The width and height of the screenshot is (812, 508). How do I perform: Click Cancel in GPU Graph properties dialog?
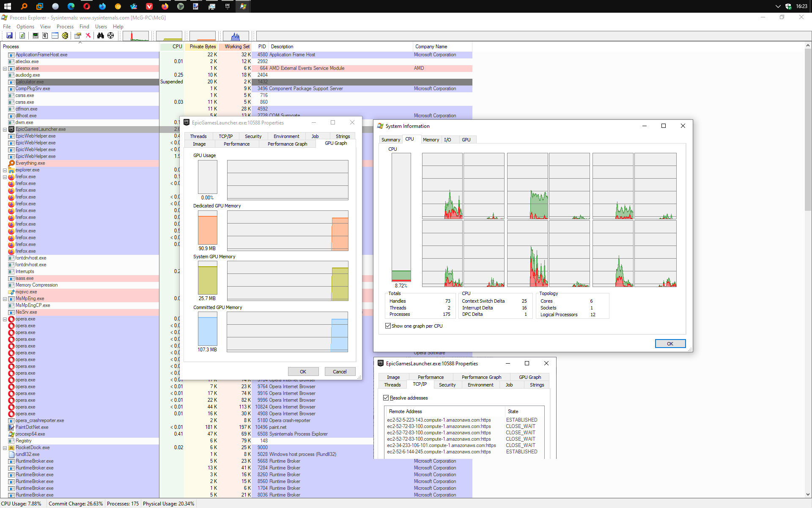pos(340,372)
